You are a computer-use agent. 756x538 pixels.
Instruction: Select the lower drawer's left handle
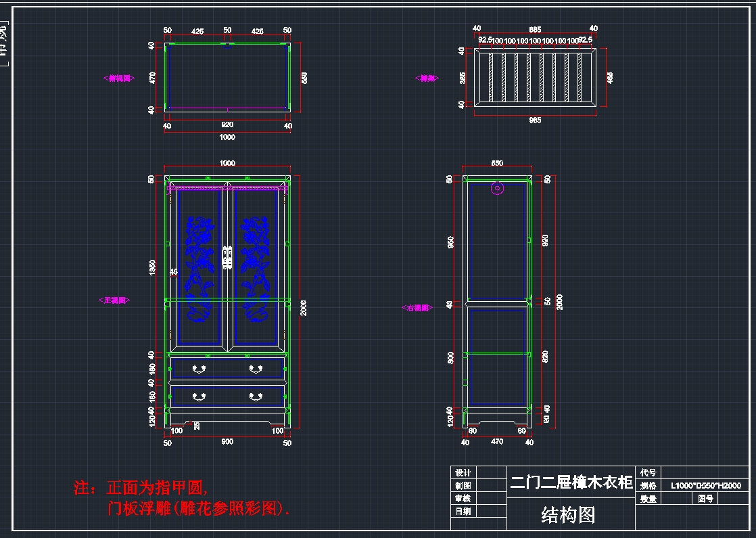click(x=199, y=397)
